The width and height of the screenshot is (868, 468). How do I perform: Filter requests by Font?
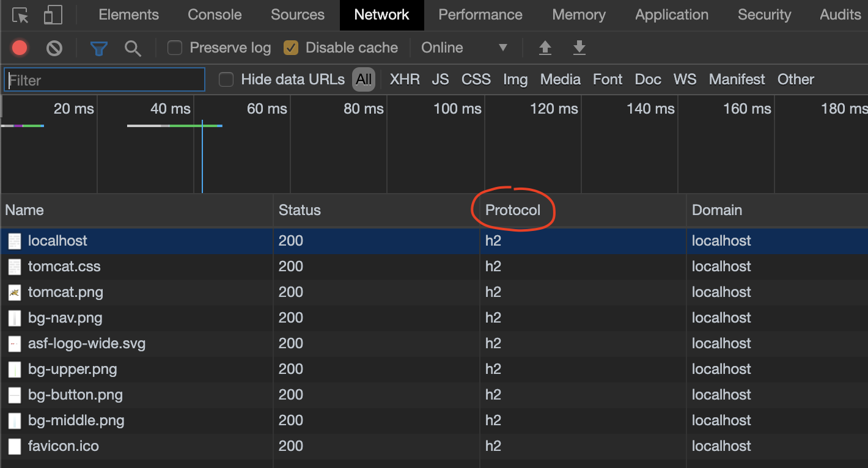pos(608,79)
